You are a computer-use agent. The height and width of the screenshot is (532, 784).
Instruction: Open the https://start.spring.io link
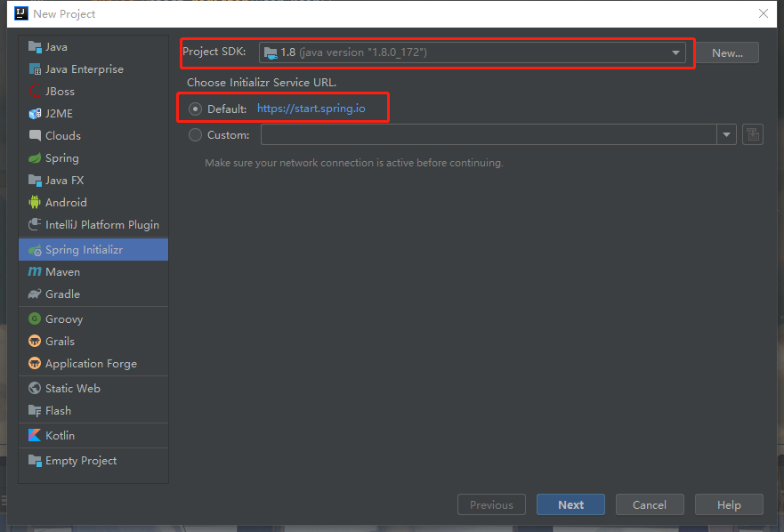tap(311, 109)
